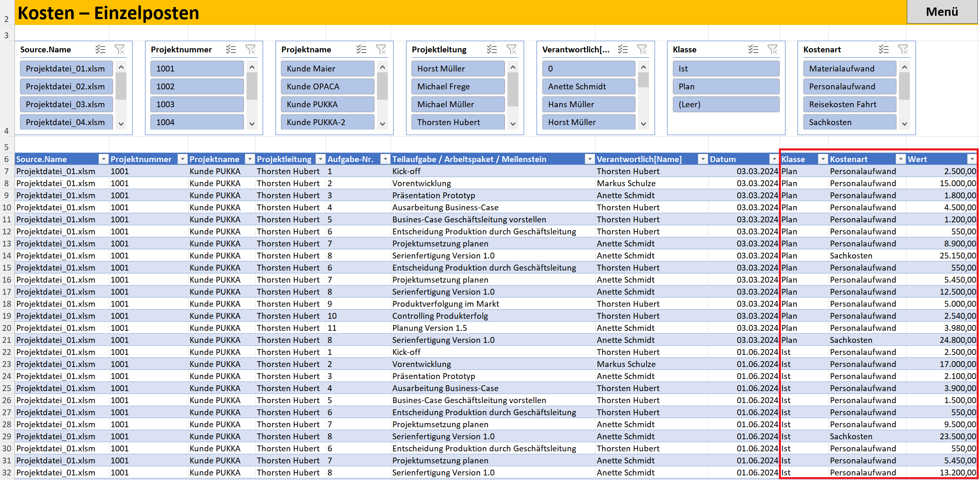Select Projektdatei_03.xlsm slicer item

[66, 104]
